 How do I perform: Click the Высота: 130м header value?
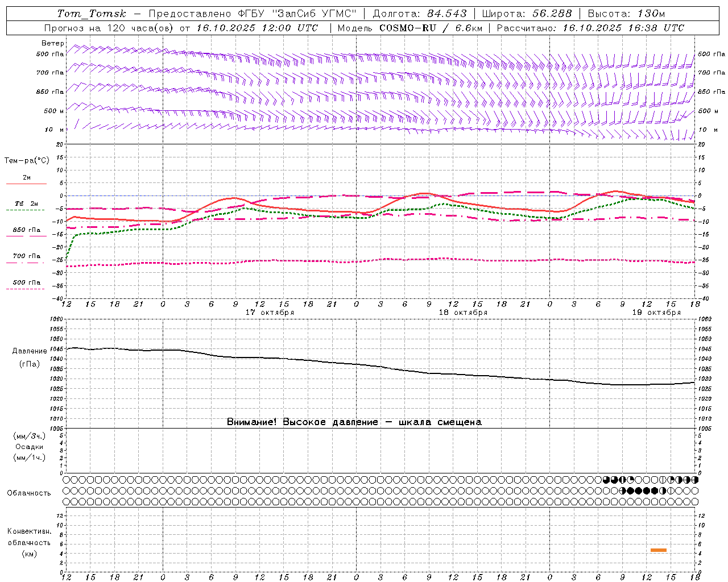(x=626, y=14)
